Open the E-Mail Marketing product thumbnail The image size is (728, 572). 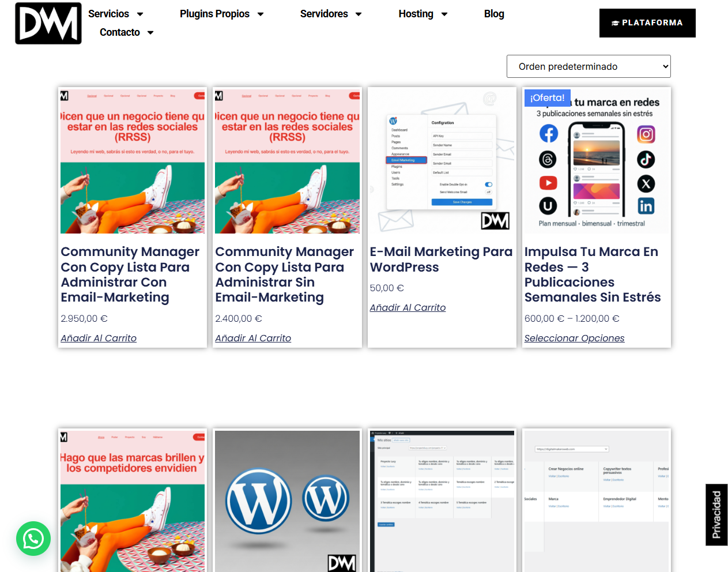click(x=442, y=161)
